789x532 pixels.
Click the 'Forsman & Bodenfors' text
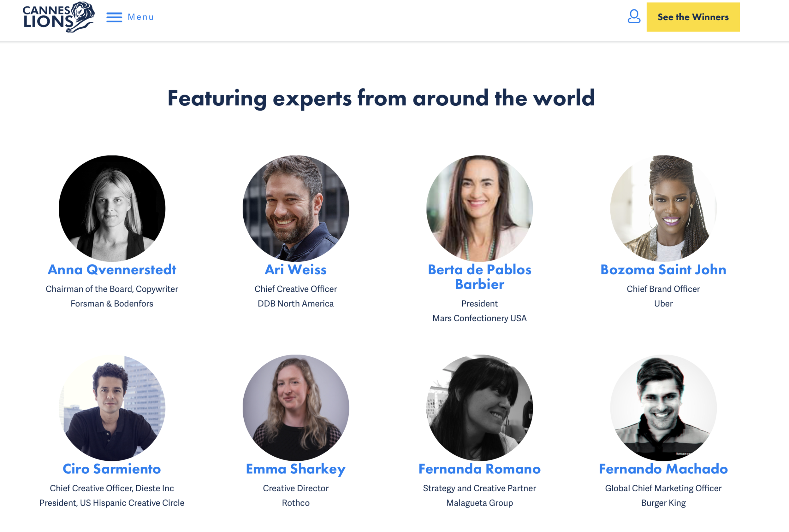tap(112, 304)
